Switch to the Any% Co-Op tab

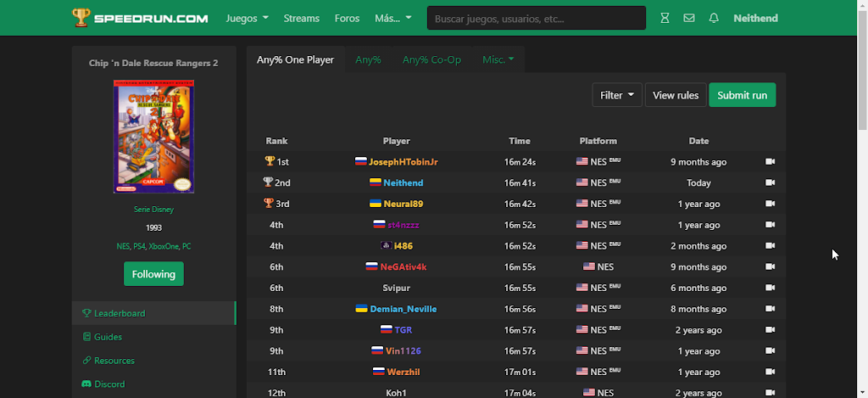point(431,59)
